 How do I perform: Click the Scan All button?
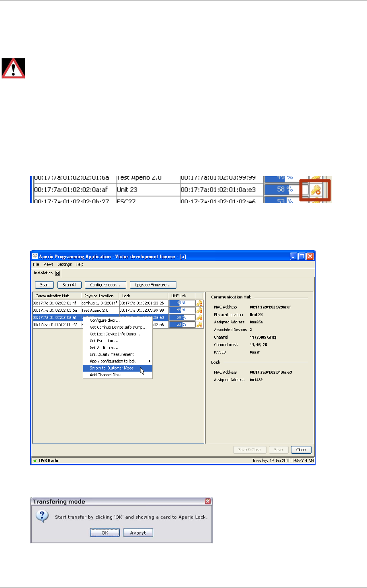click(69, 285)
